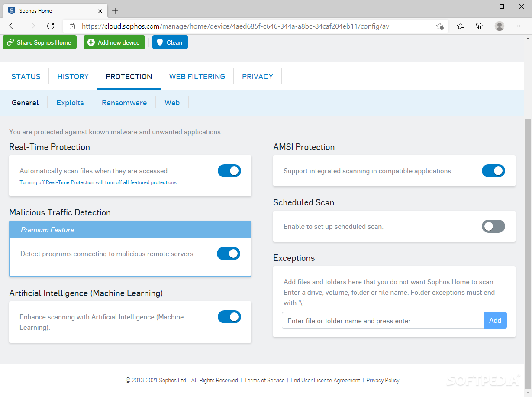Open the WEB FILTERING tab
Screen dimensions: 532x397
click(x=197, y=77)
